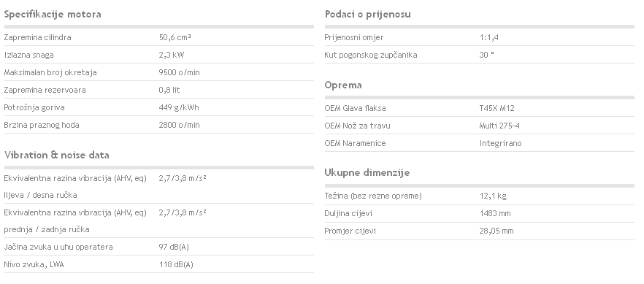Click Nivo zvuka, LWA label
This screenshot has width=644, height=284.
coord(34,265)
